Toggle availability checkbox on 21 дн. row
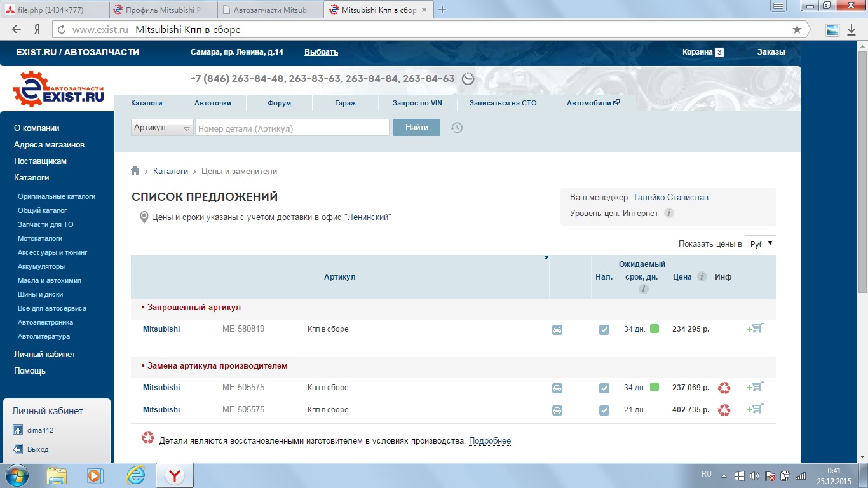The image size is (868, 488). pyautogui.click(x=604, y=410)
